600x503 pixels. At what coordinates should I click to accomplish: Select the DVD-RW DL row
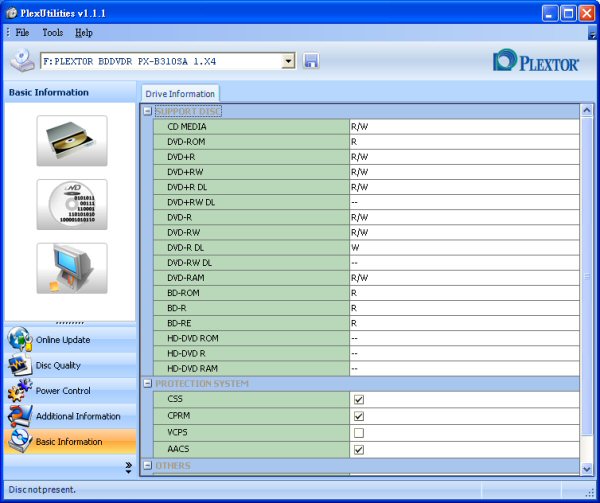point(366,263)
